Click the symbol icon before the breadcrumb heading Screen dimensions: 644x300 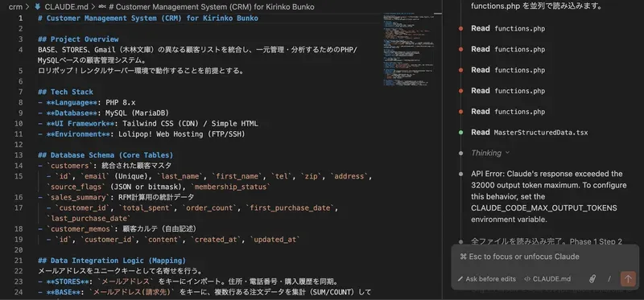[x=102, y=6]
